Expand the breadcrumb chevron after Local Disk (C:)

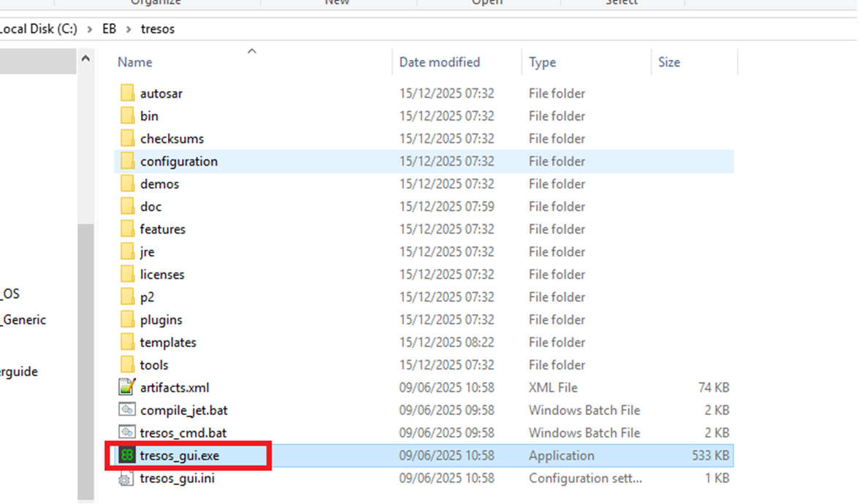click(x=90, y=29)
